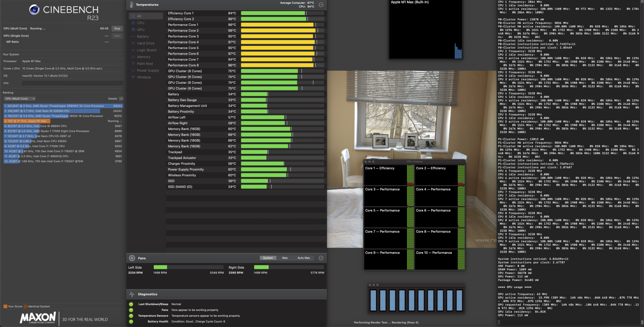Click the Apple M1 Max (Built-In) GPU graph
This screenshot has height=327, width=644.
pos(426,30)
